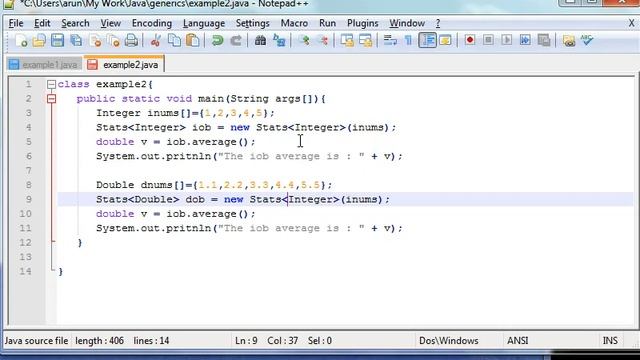Click 'length : 406' status entry
This screenshot has height=360, width=640.
coord(99,341)
